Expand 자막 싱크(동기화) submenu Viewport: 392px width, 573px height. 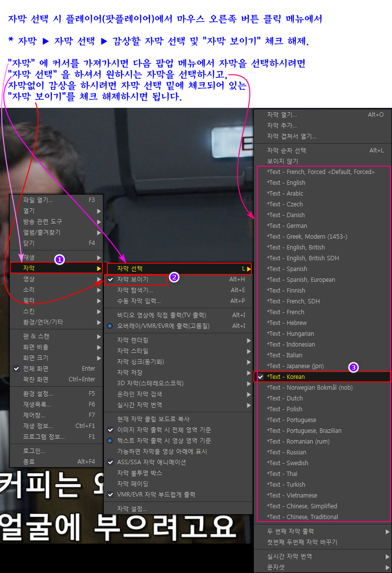[x=178, y=362]
